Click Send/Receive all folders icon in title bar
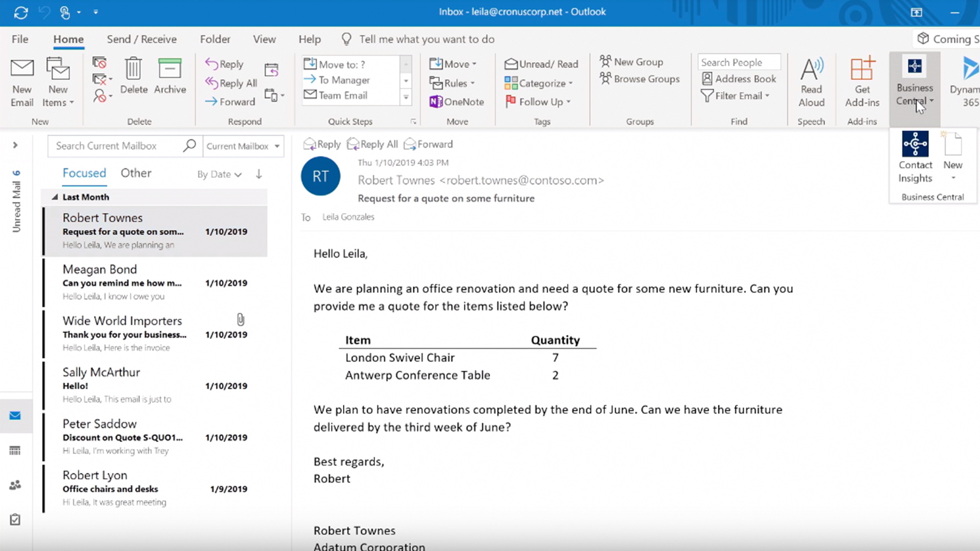 click(x=21, y=12)
